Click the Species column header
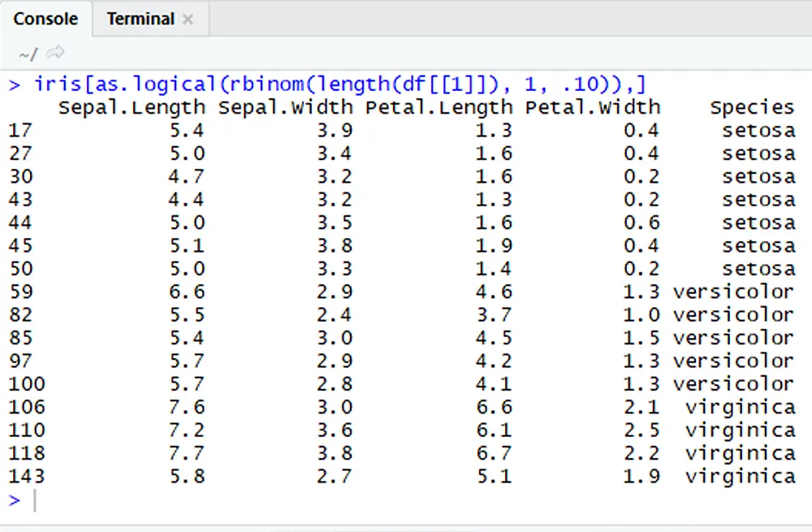The width and height of the screenshot is (812, 532). [x=752, y=107]
